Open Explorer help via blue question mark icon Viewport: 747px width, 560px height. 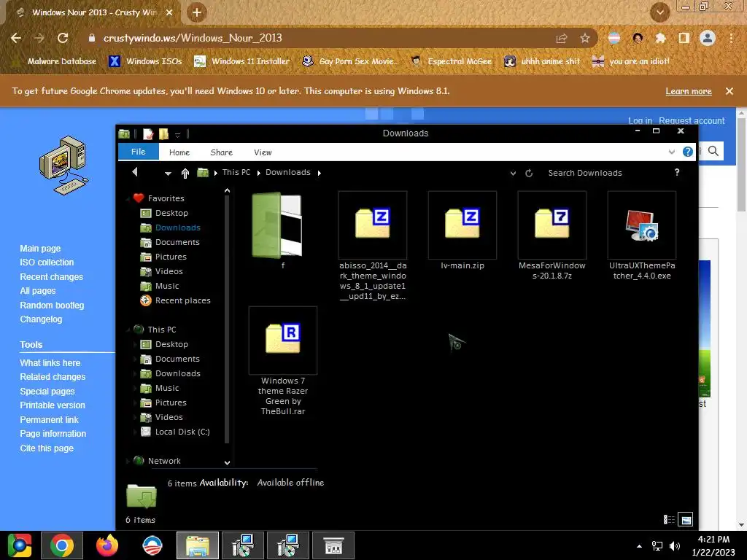(x=687, y=152)
